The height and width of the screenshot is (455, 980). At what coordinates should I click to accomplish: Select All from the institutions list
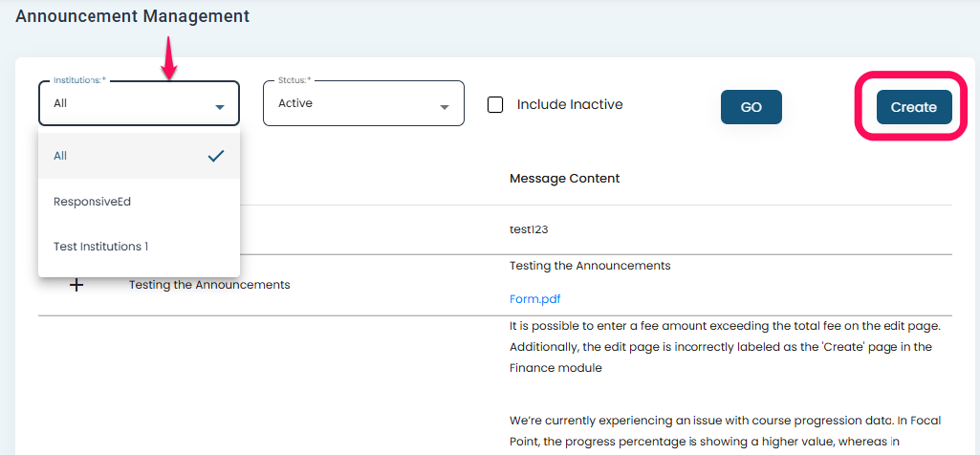click(x=61, y=156)
